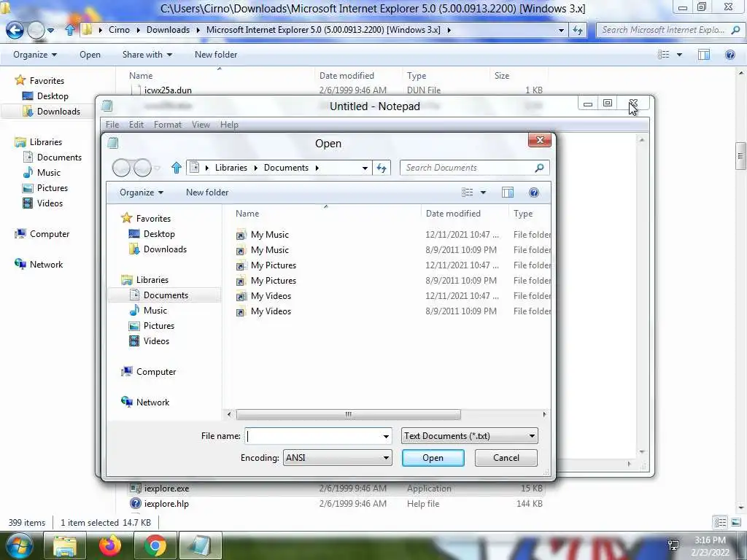Click the Explorer Change your view icon
The width and height of the screenshot is (747, 560).
pos(664,55)
